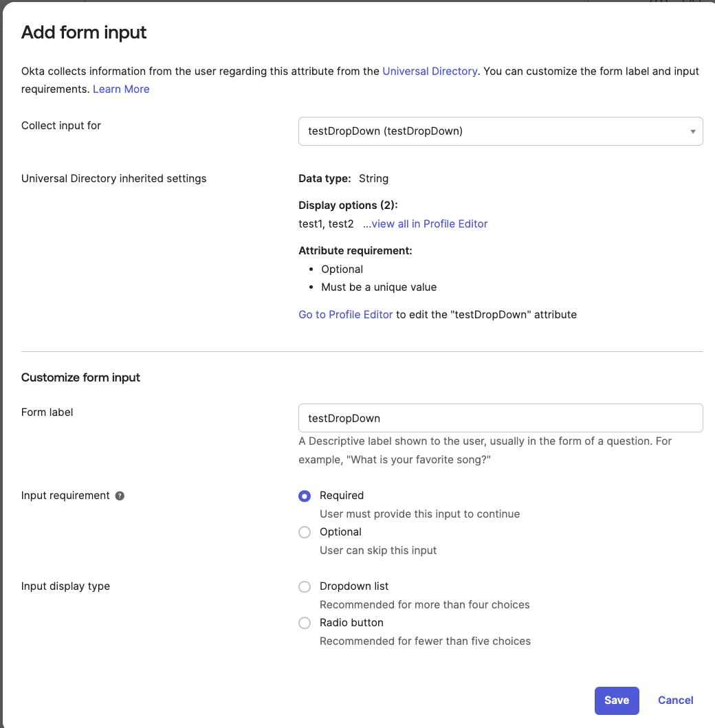Click the 'Customize form input' section heading

[x=80, y=377]
